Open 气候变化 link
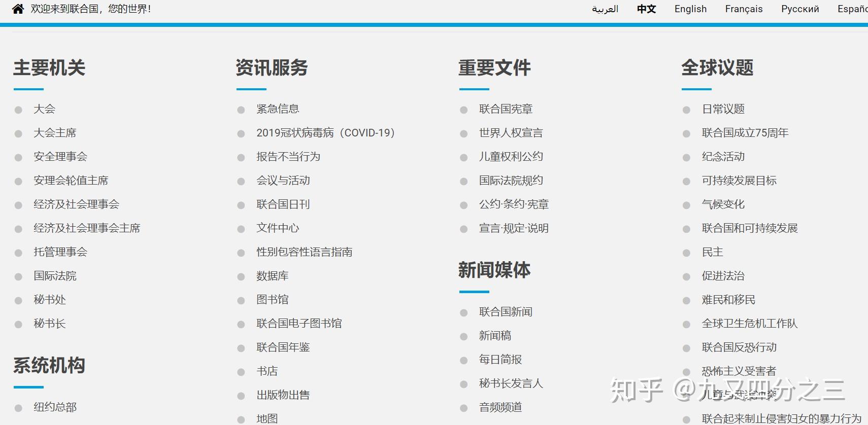 pyautogui.click(x=723, y=204)
